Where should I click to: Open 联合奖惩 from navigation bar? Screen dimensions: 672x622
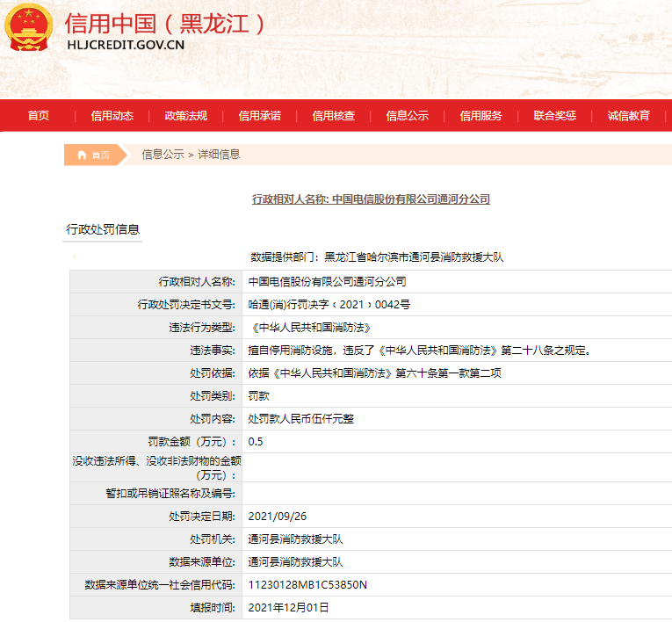554,116
